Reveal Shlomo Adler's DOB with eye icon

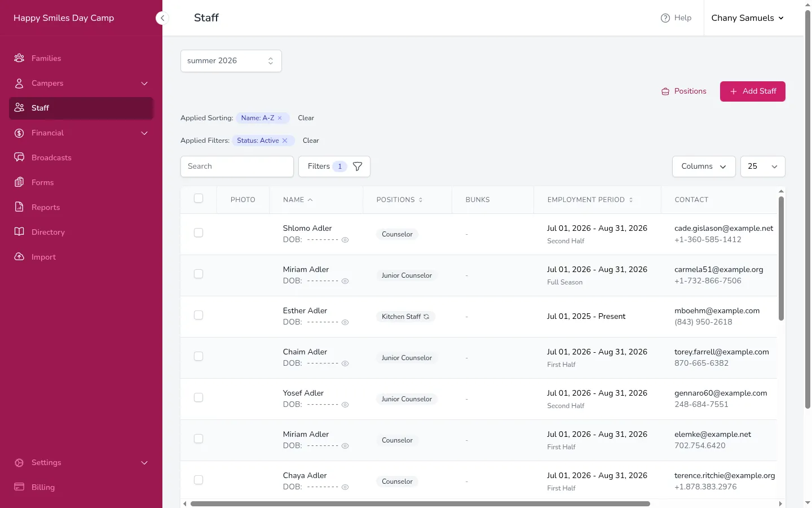pyautogui.click(x=345, y=240)
